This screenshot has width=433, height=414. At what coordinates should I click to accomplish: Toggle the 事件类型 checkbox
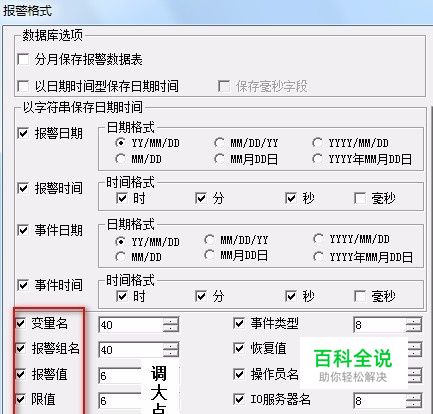[239, 323]
